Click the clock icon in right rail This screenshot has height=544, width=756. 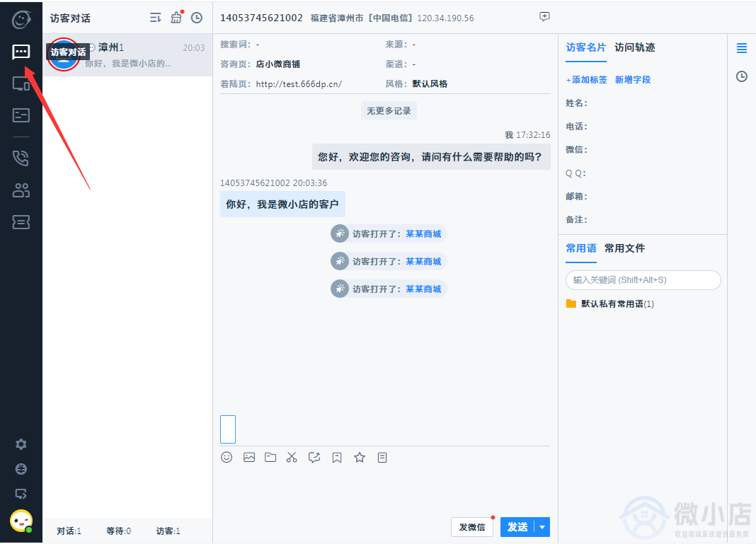point(742,76)
